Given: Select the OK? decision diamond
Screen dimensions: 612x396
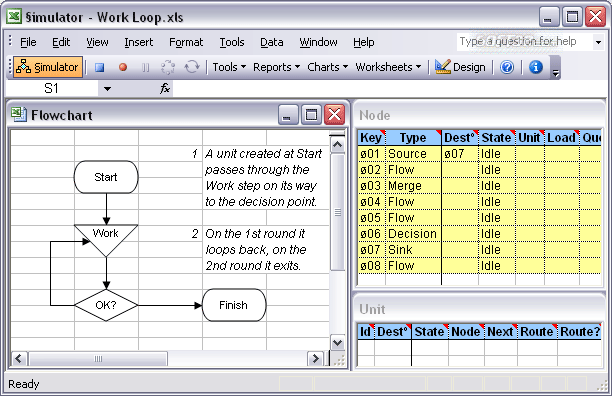Looking at the screenshot, I should click(106, 305).
